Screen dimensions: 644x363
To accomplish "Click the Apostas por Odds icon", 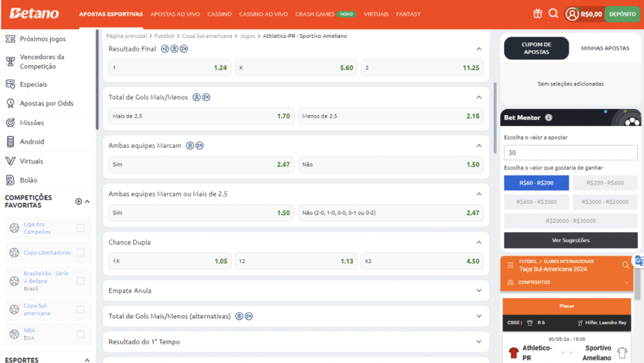I will (10, 103).
